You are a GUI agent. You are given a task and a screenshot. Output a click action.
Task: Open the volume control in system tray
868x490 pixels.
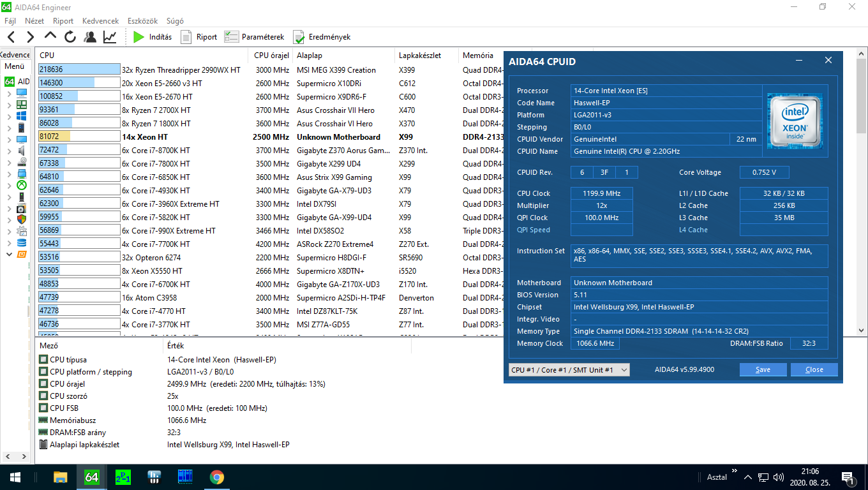pos(779,477)
